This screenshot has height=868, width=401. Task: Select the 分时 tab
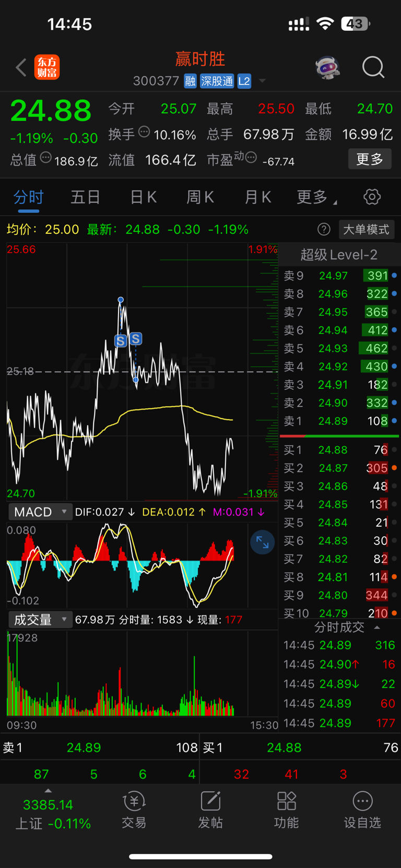[29, 197]
